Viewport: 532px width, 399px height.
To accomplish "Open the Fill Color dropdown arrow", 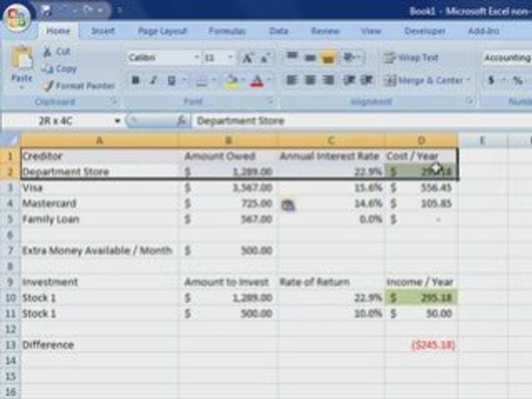I will (x=243, y=80).
